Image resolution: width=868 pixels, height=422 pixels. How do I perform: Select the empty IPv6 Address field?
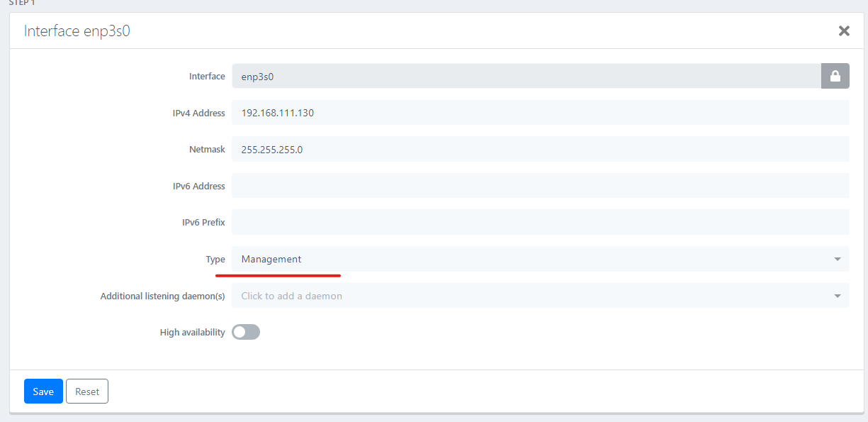click(x=539, y=186)
